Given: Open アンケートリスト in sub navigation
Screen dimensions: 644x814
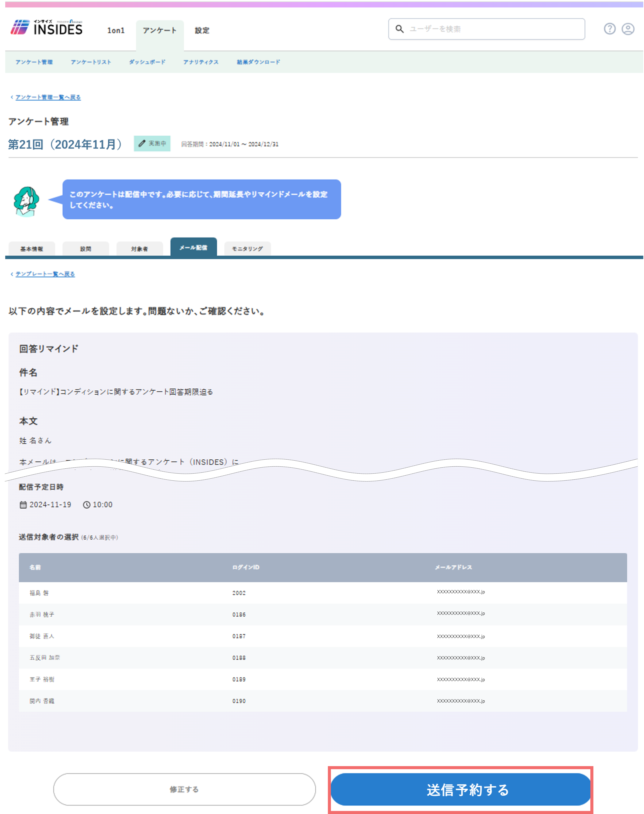Looking at the screenshot, I should coord(91,62).
